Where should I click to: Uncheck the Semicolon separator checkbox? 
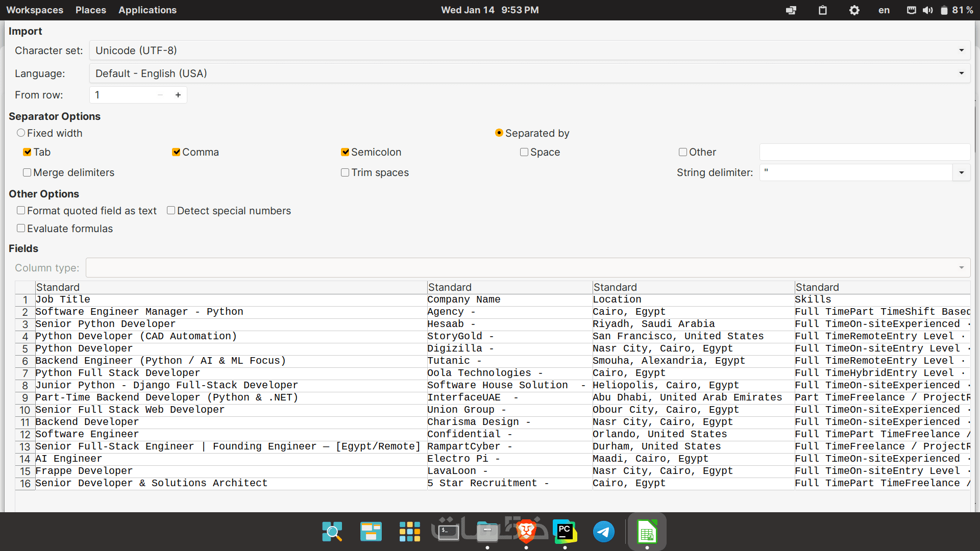345,152
